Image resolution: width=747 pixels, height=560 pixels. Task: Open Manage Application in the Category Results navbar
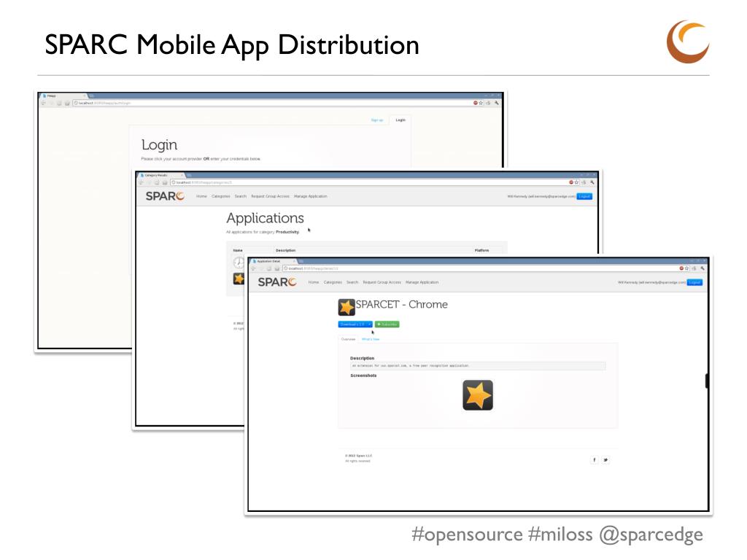311,196
